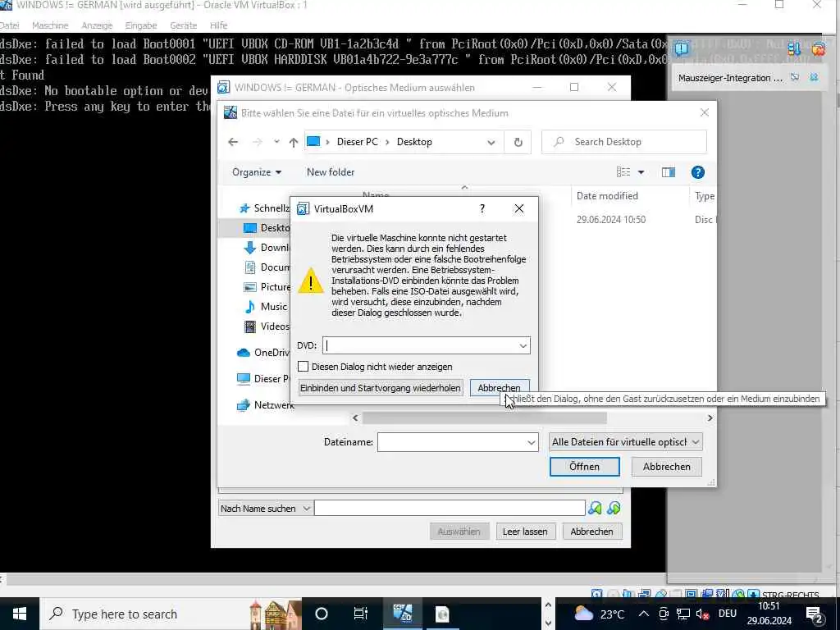Show hidden tray icons chevron

coord(643,614)
